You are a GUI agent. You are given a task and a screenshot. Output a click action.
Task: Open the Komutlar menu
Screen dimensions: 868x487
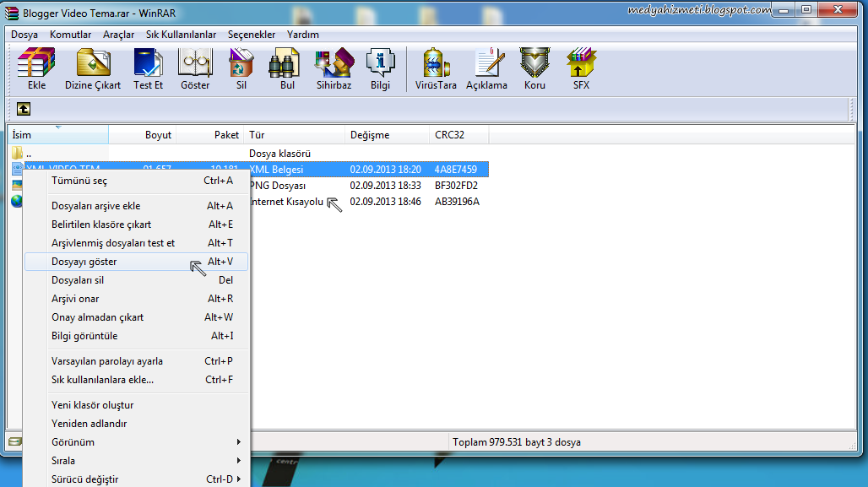click(70, 35)
